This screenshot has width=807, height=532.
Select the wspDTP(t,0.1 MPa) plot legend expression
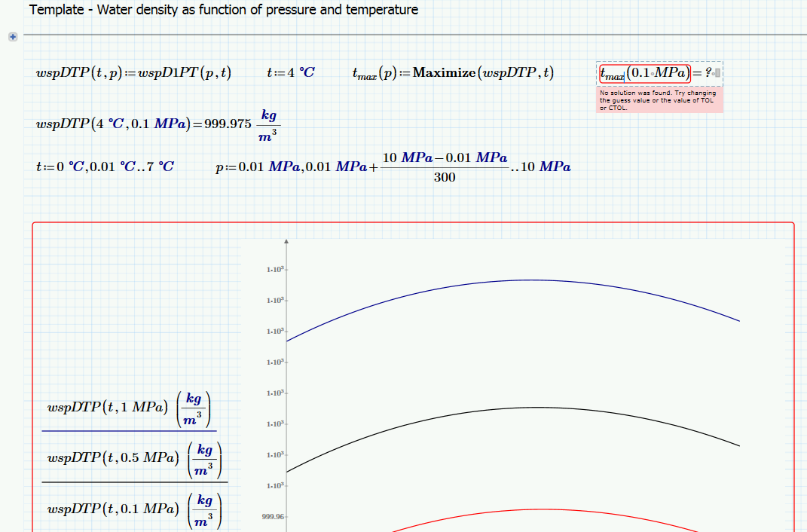(x=134, y=510)
